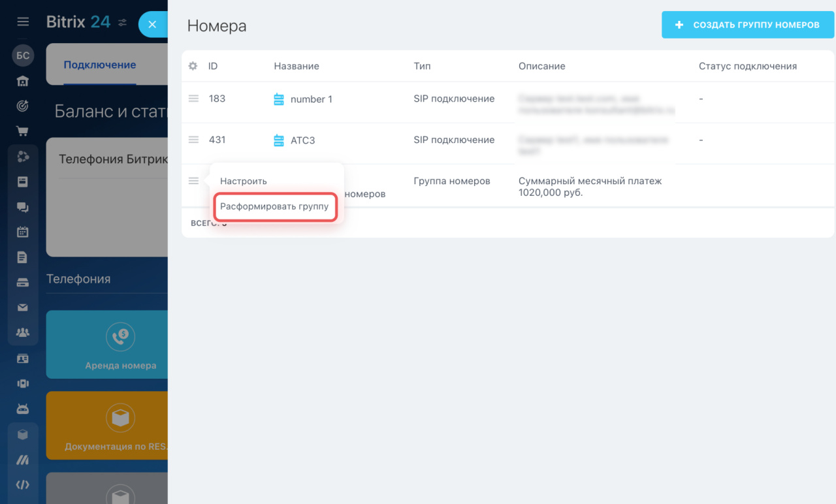
Task: Click the Статус подключения column header
Action: point(748,66)
